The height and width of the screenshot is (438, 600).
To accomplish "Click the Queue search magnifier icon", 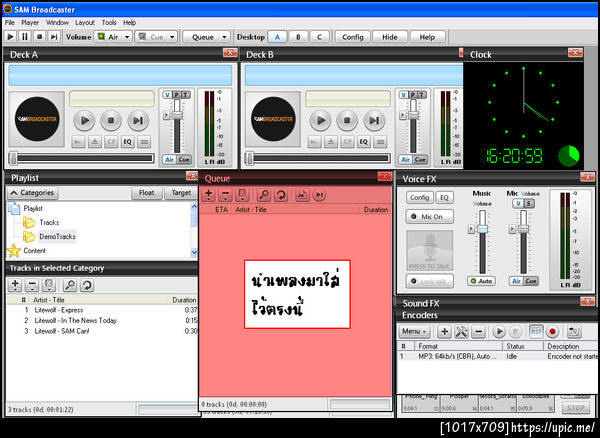I will 263,195.
